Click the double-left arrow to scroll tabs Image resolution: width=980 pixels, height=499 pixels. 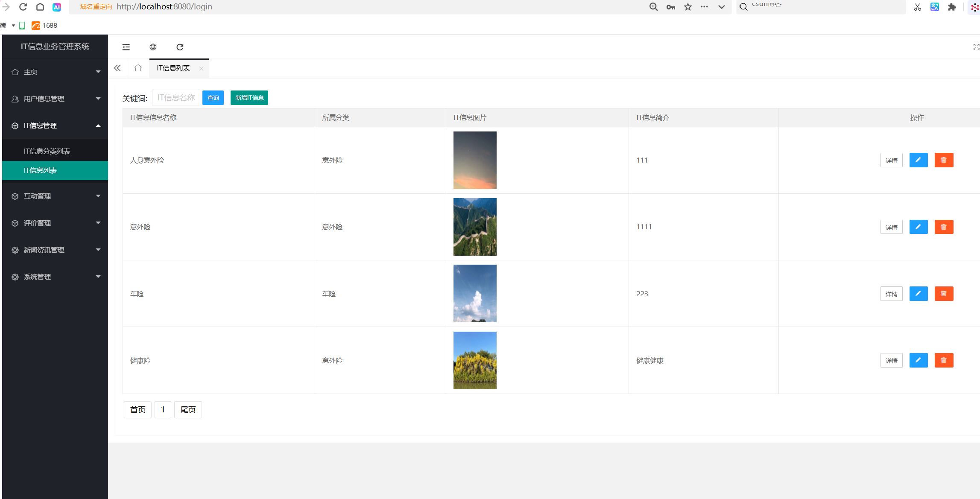(x=117, y=68)
